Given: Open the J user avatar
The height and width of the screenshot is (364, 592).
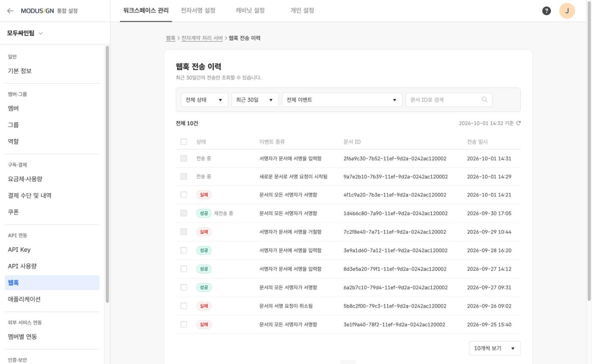Looking at the screenshot, I should click(567, 11).
